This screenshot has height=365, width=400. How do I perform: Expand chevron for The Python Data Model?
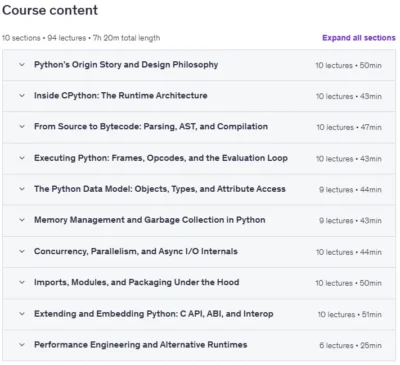[22, 189]
